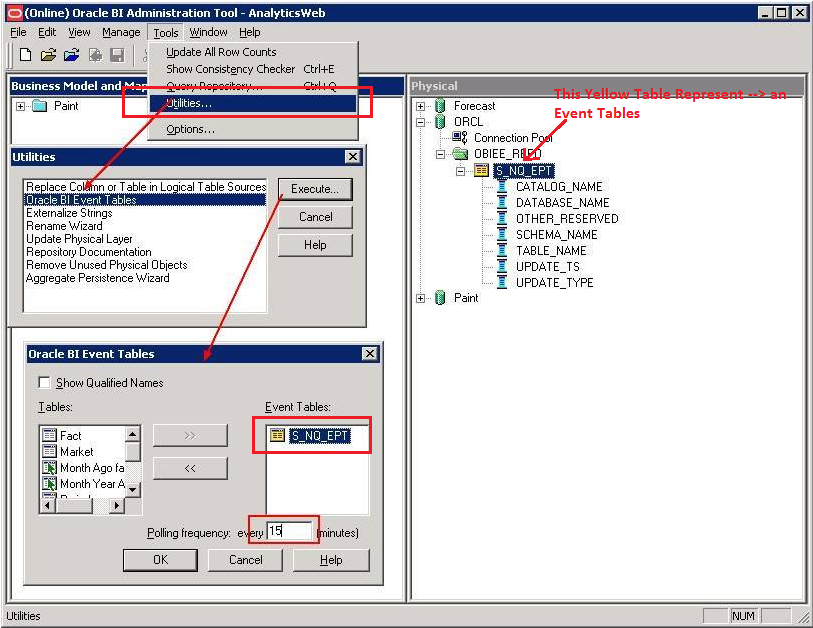Click the OTHER_RESERVED column icon

[x=502, y=218]
